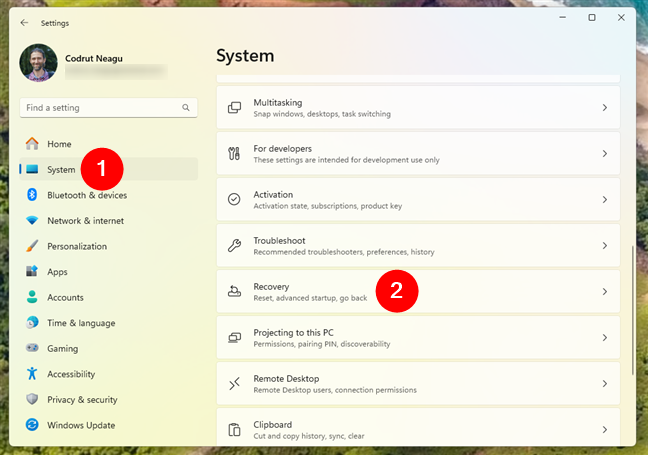
Task: Click the Remote Desktop title text
Action: [x=286, y=379]
